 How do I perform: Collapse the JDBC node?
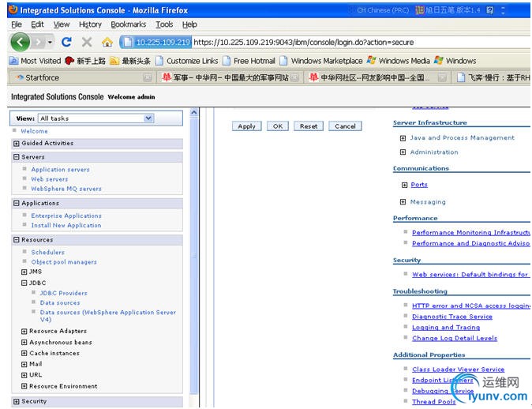coord(24,283)
